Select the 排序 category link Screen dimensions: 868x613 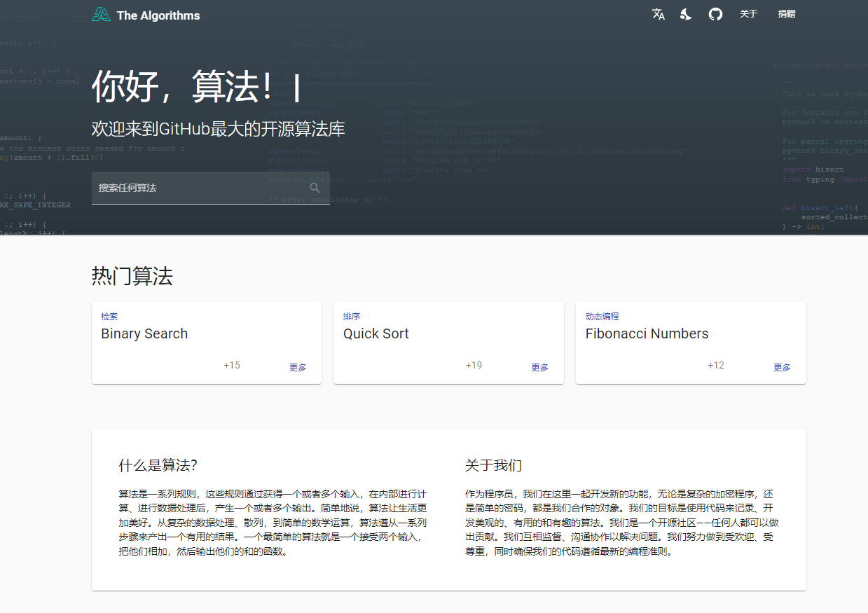click(352, 317)
